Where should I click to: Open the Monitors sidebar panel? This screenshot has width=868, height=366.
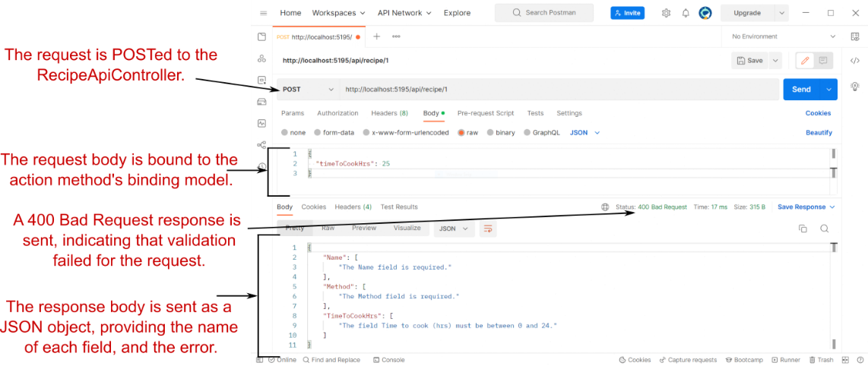click(x=261, y=123)
